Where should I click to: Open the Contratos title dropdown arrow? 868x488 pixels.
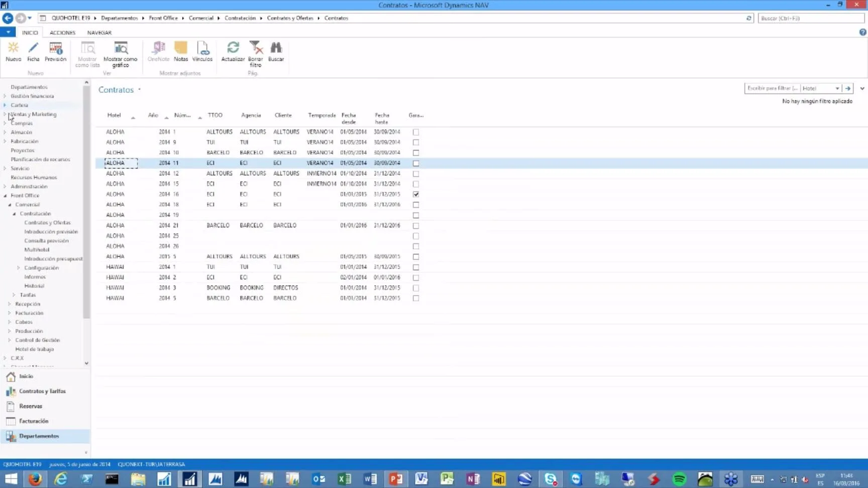139,89
